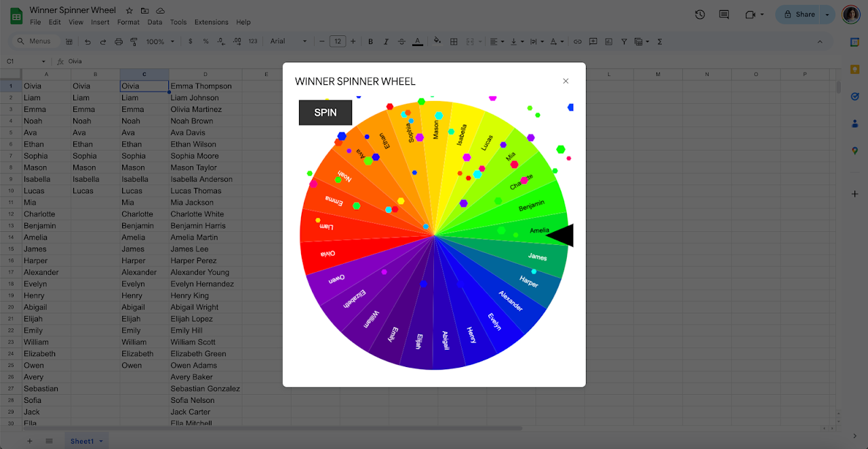Open the Insert menu
The height and width of the screenshot is (449, 868).
pos(100,22)
